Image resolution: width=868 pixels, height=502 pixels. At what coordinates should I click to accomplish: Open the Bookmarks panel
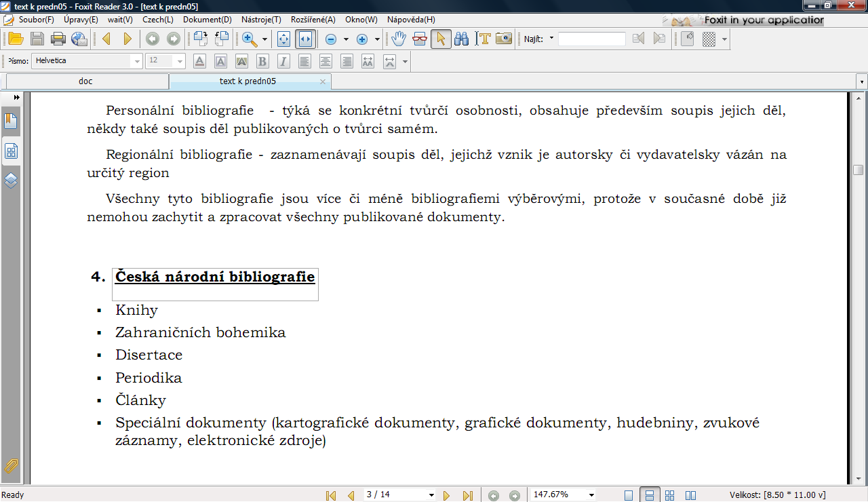[11, 122]
